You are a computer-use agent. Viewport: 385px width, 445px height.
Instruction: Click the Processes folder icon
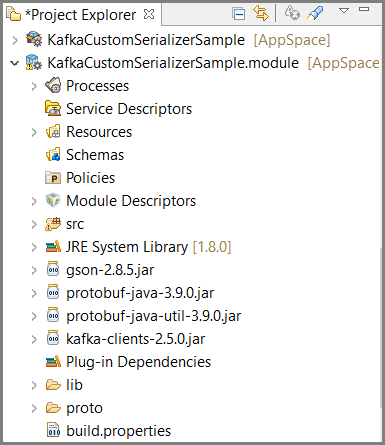pyautogui.click(x=53, y=85)
